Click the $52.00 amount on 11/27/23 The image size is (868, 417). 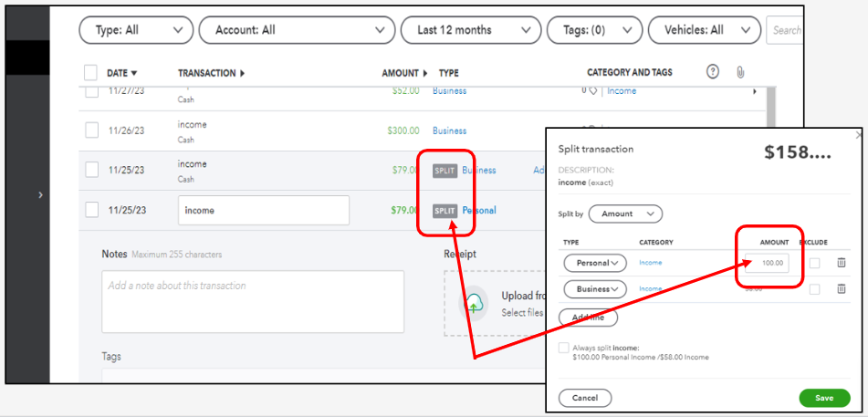coord(406,91)
